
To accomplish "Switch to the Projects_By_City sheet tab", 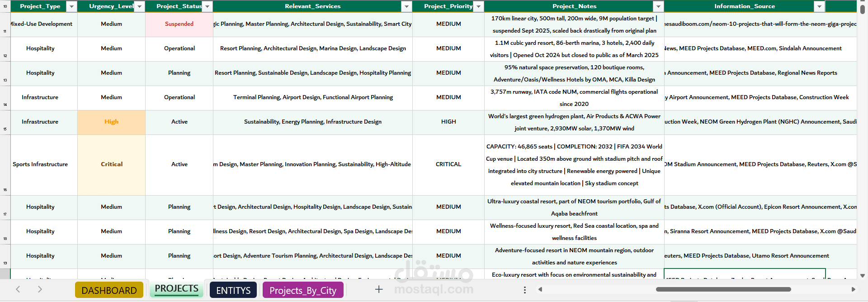I will click(x=303, y=290).
